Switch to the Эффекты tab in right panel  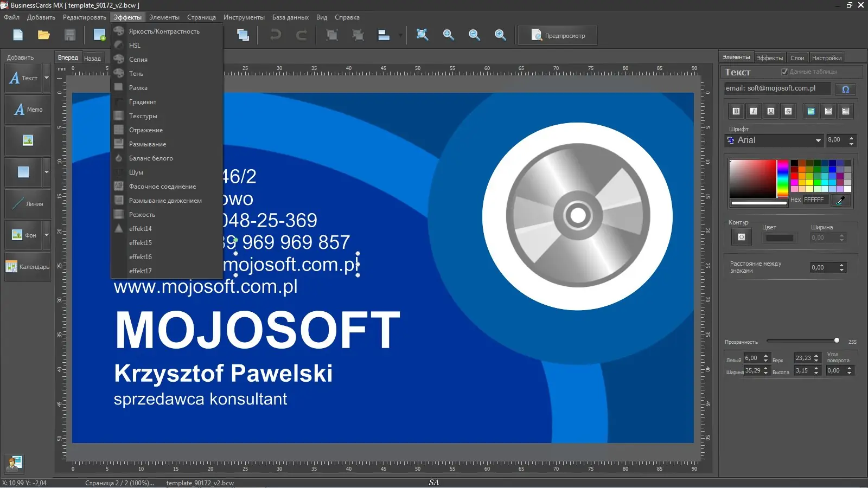pyautogui.click(x=770, y=58)
